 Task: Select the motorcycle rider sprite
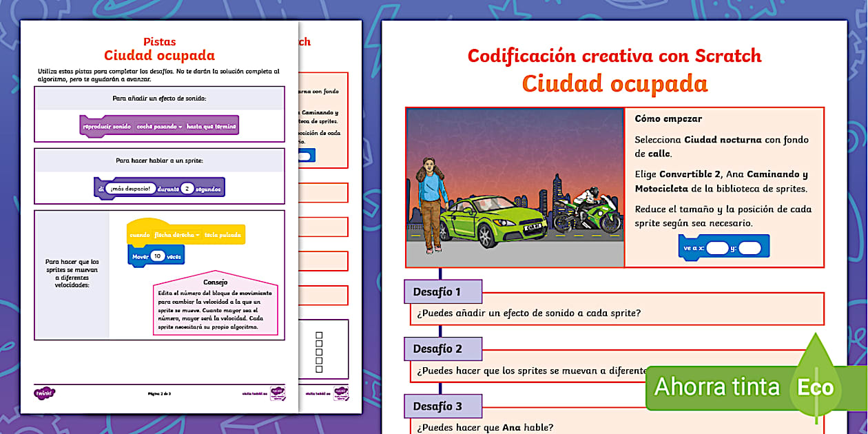coord(588,209)
